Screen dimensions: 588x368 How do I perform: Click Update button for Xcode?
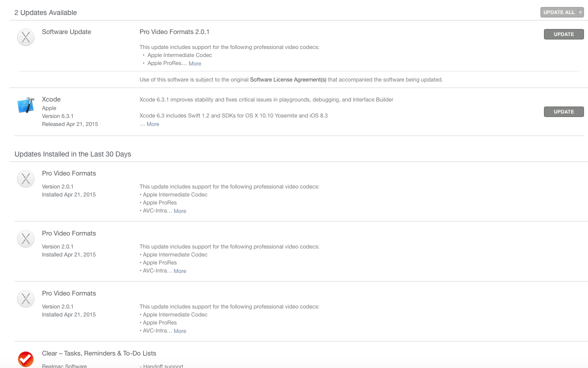563,111
